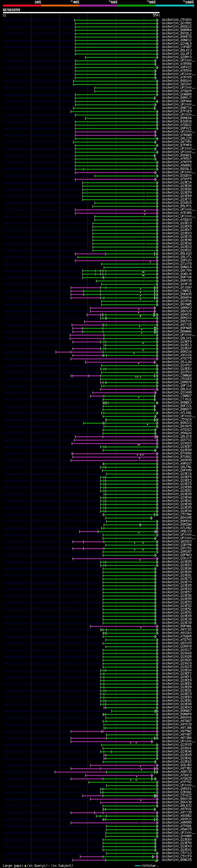197x868 pixels.
Task: View the UniRef100_A7R7K5 entry
Action: 176,78
